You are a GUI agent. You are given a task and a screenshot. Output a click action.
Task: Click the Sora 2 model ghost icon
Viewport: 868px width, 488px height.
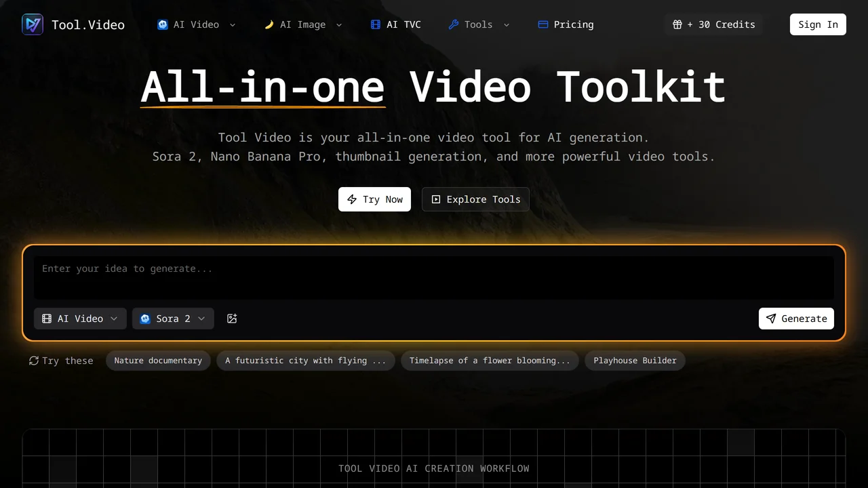(x=145, y=319)
